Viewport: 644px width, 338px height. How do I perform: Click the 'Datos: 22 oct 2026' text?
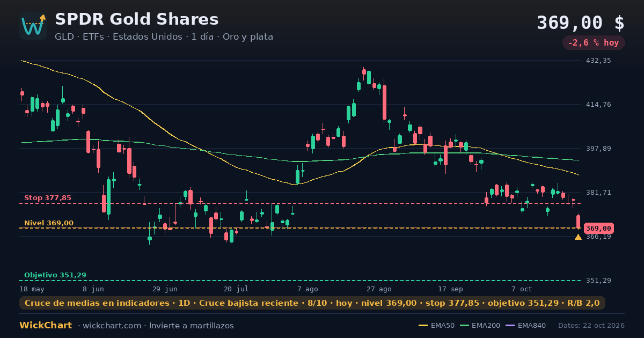tap(591, 326)
